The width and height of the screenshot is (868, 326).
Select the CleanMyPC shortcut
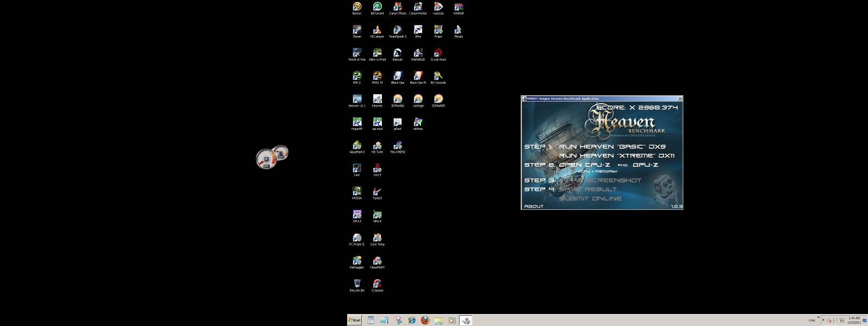pos(377,262)
